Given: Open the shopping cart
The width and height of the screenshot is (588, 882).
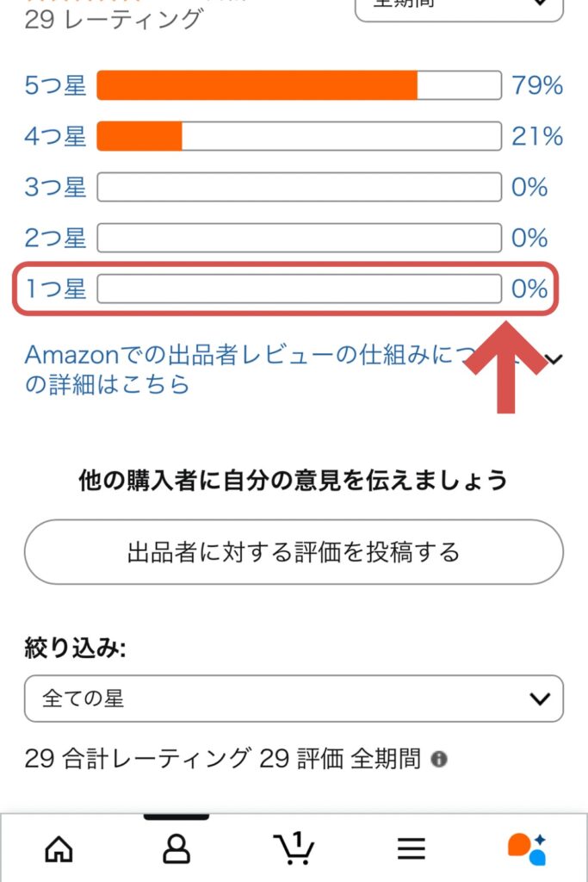Looking at the screenshot, I should (294, 848).
